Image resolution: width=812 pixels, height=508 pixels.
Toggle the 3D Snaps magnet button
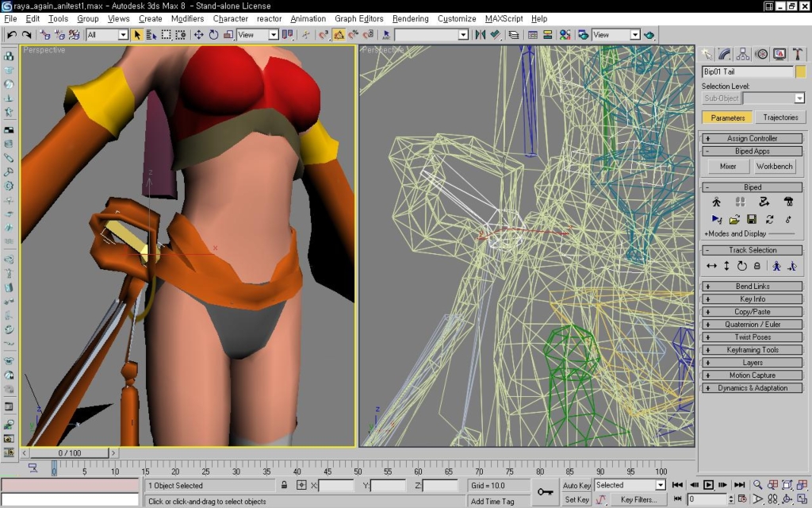pyautogui.click(x=324, y=35)
